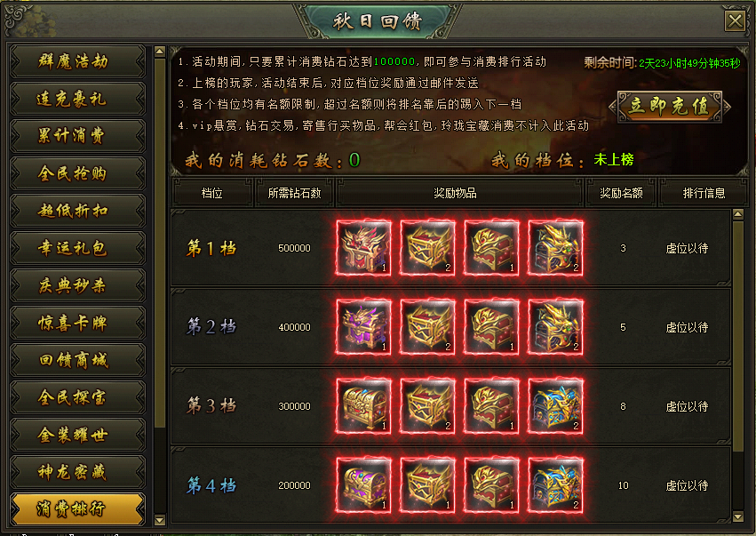
Task: Click sidebar scroll up arrow
Action: tap(160, 52)
